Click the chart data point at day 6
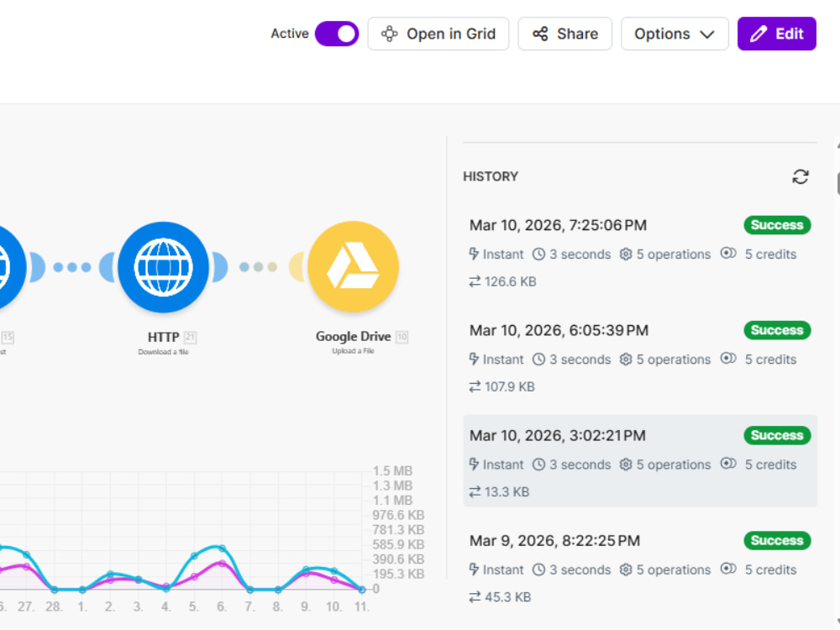The height and width of the screenshot is (630, 840). (222, 549)
